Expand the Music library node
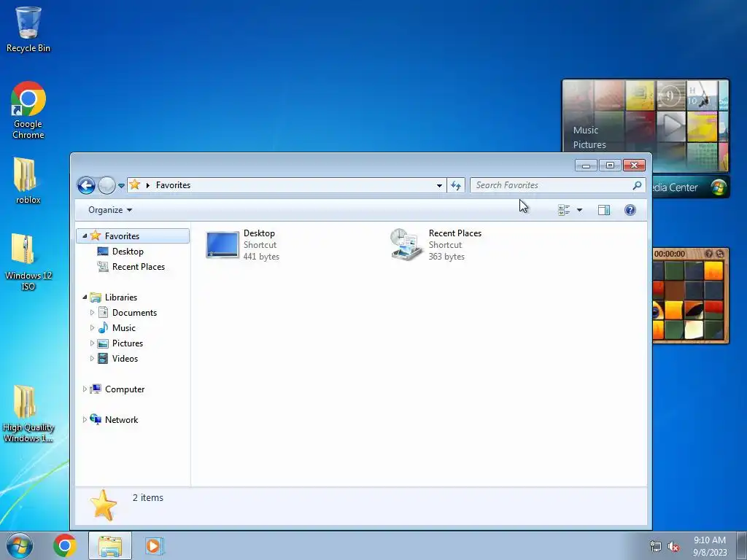This screenshot has width=747, height=560. coord(92,327)
